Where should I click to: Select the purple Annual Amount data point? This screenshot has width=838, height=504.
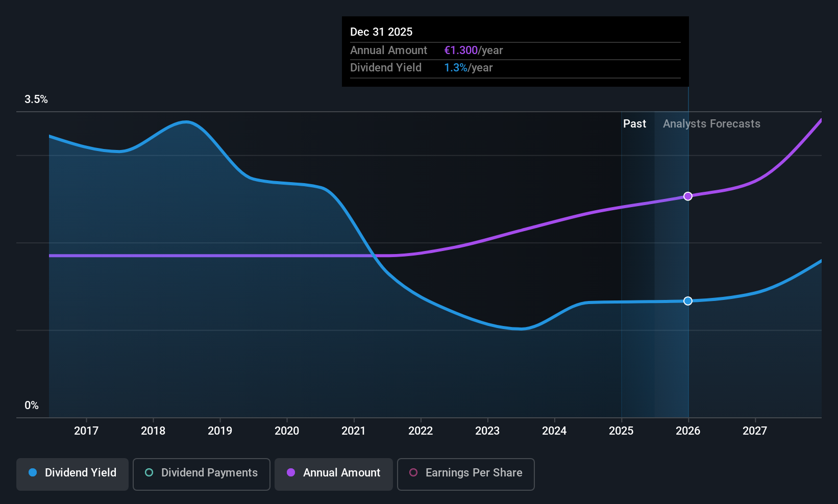(688, 196)
